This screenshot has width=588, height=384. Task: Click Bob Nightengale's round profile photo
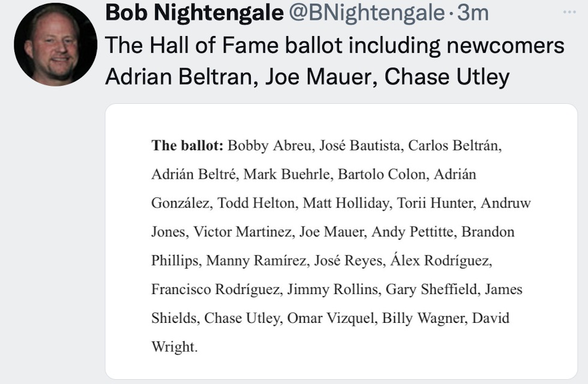[x=55, y=44]
